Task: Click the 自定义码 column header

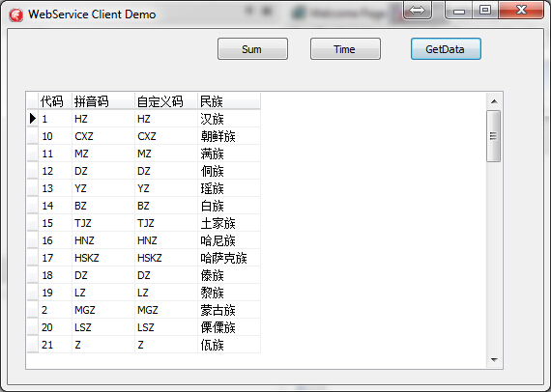Action: 166,101
